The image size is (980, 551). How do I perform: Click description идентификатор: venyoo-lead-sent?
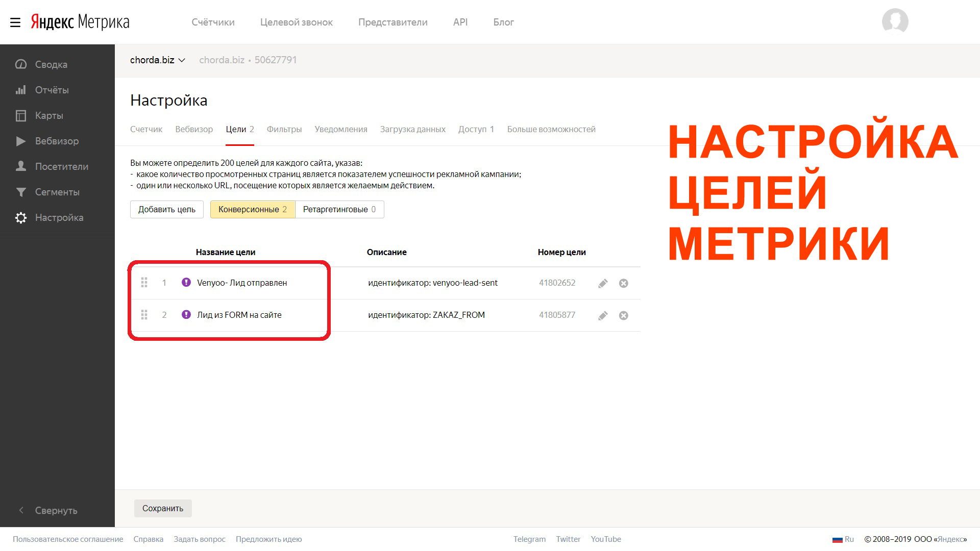coord(433,283)
